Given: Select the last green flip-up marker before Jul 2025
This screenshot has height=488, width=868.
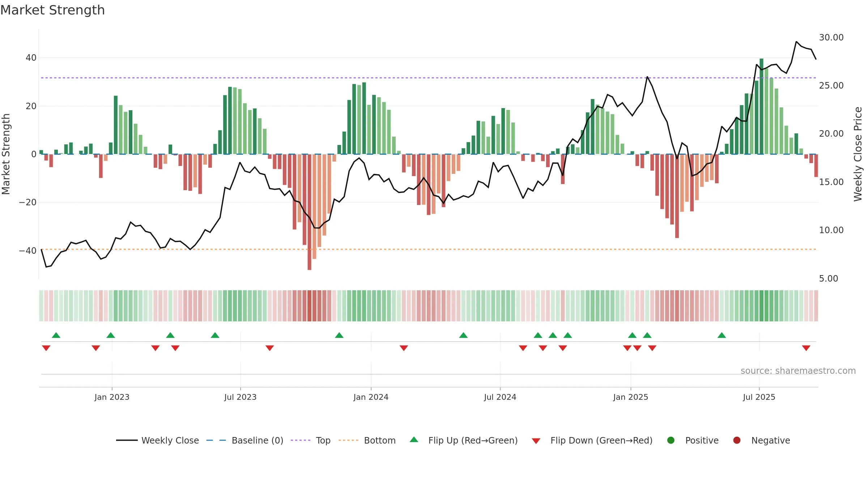Looking at the screenshot, I should [722, 335].
